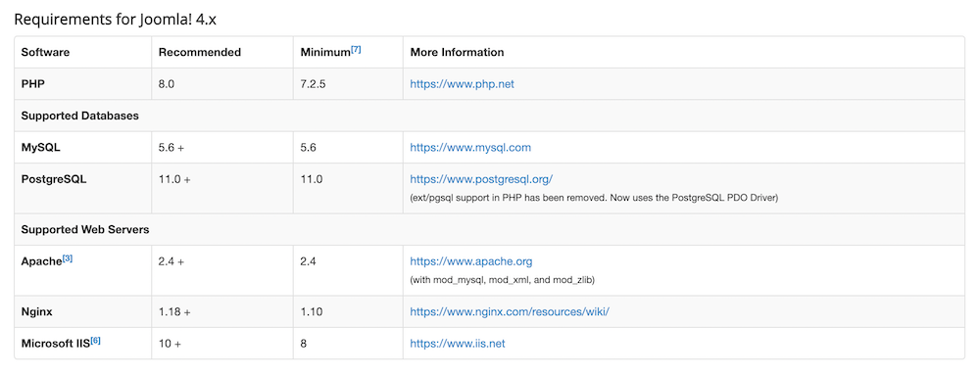Follow the nginx.com resources wiki link
This screenshot has width=980, height=375.
tap(510, 311)
